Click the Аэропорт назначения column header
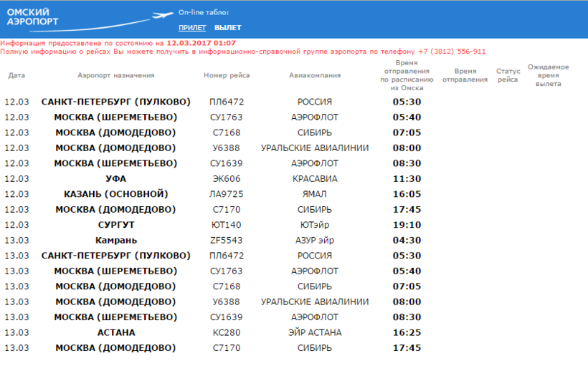 tap(115, 75)
